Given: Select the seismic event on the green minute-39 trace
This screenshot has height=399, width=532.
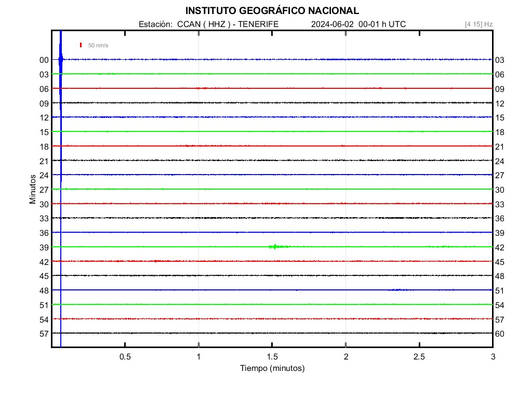Looking at the screenshot, I should pyautogui.click(x=274, y=247).
